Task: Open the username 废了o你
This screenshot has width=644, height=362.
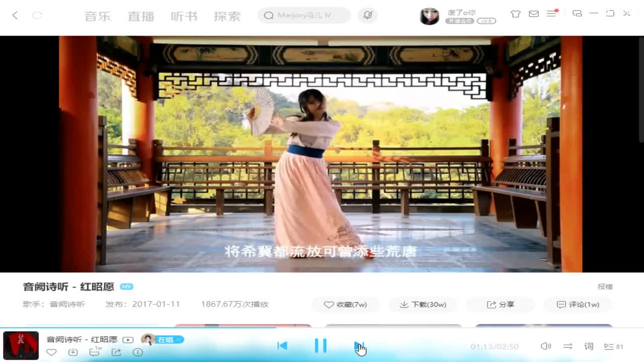Action: [461, 12]
